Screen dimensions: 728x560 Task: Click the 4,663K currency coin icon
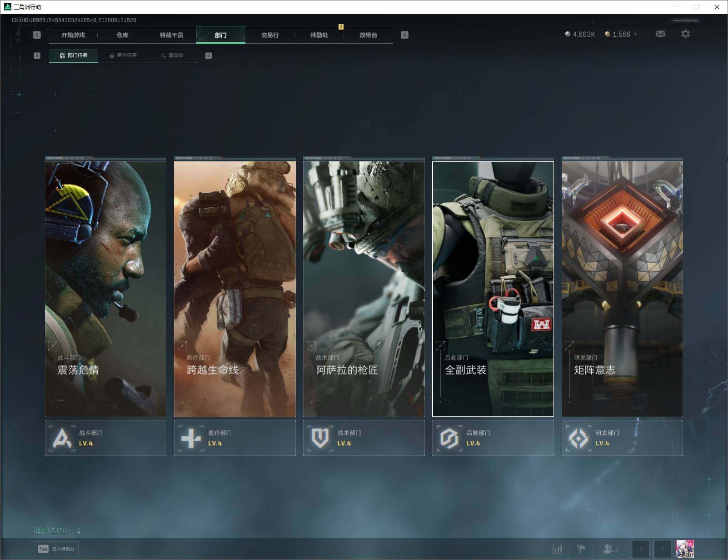click(568, 34)
